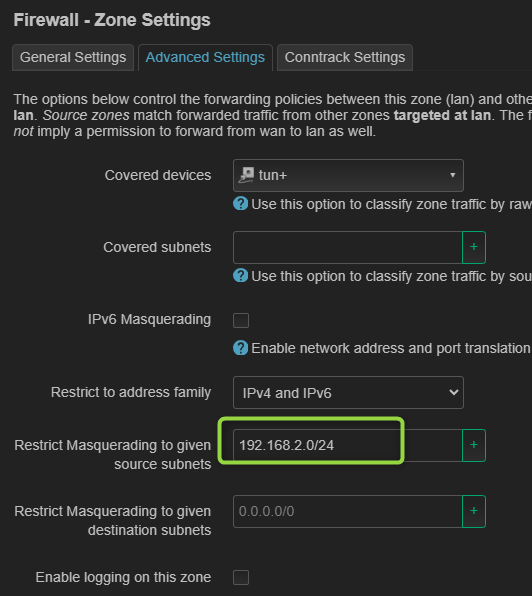This screenshot has height=596, width=532.
Task: Click the help icon under Covered devices
Action: (x=240, y=203)
